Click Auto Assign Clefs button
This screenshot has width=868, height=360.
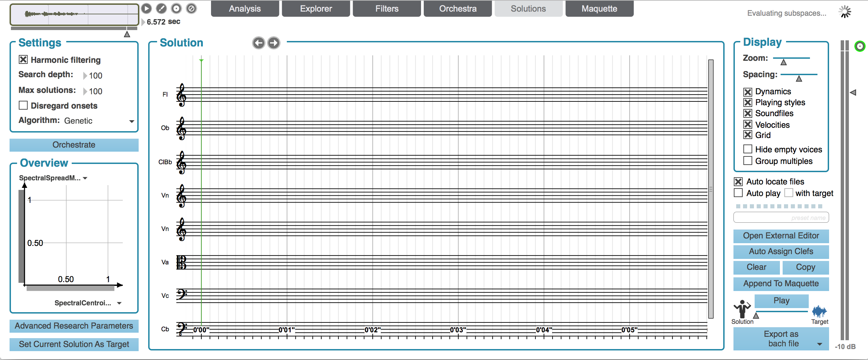(x=781, y=251)
